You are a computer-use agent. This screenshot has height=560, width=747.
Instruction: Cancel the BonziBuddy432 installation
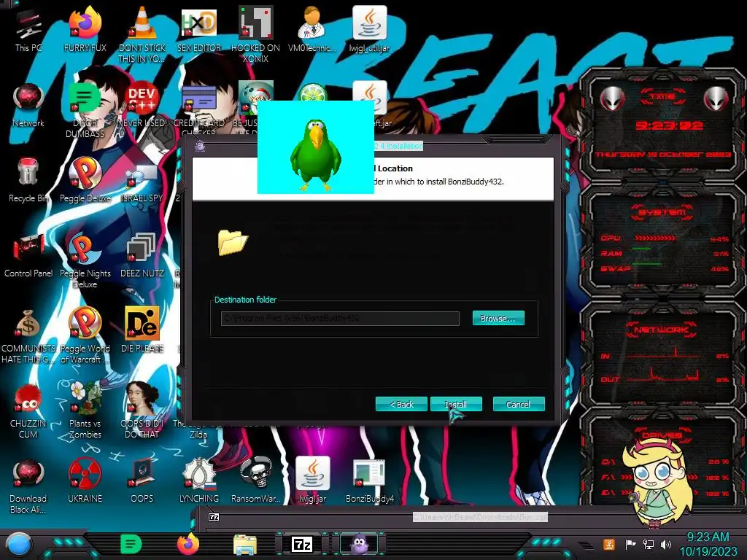pyautogui.click(x=519, y=404)
